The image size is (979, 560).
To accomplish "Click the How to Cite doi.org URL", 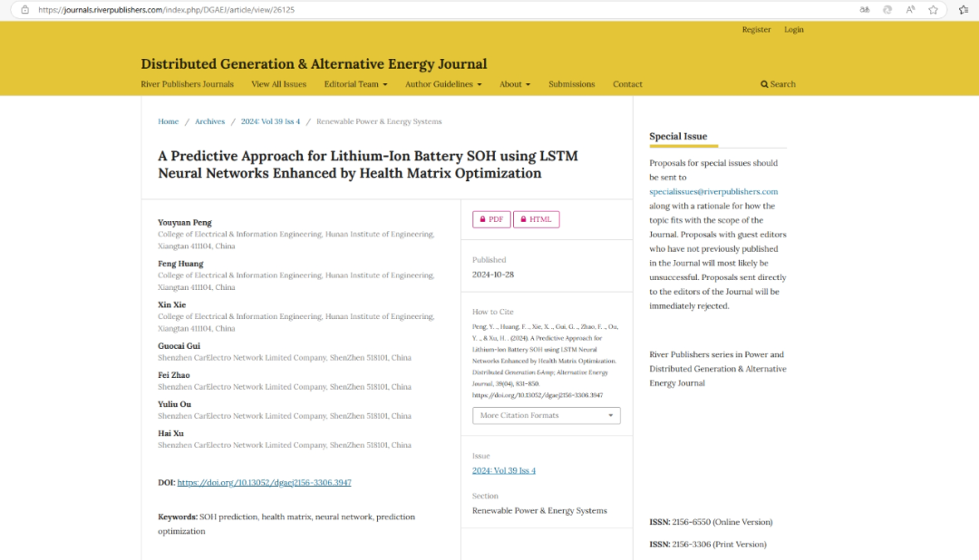I will 538,395.
